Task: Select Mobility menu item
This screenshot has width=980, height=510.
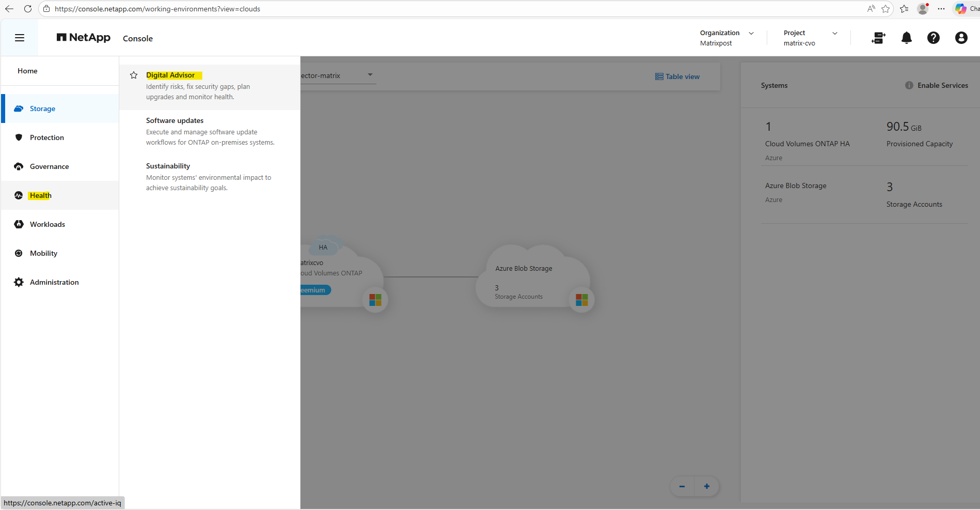Action: coord(60,253)
